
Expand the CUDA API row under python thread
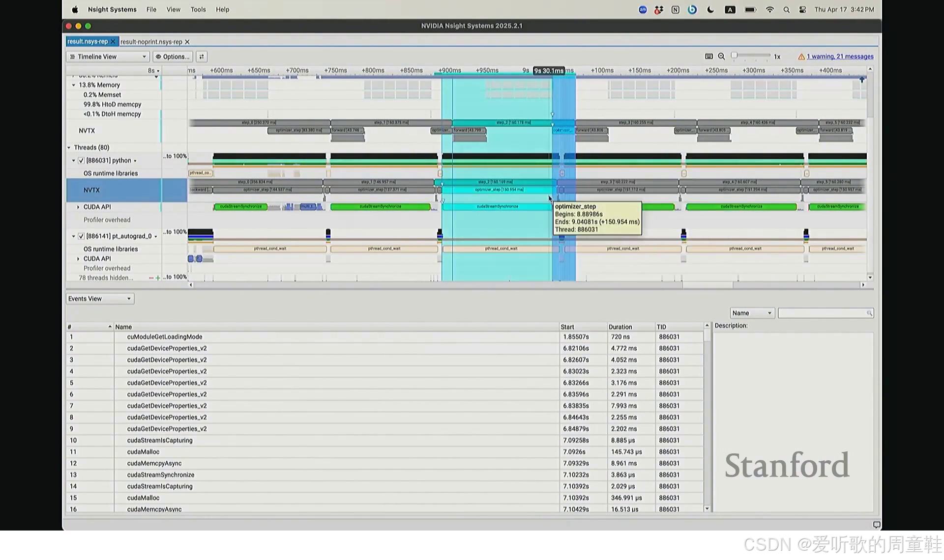pos(78,207)
